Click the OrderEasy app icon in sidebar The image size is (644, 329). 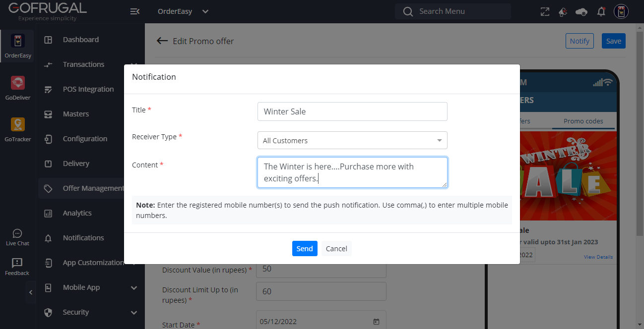click(18, 42)
